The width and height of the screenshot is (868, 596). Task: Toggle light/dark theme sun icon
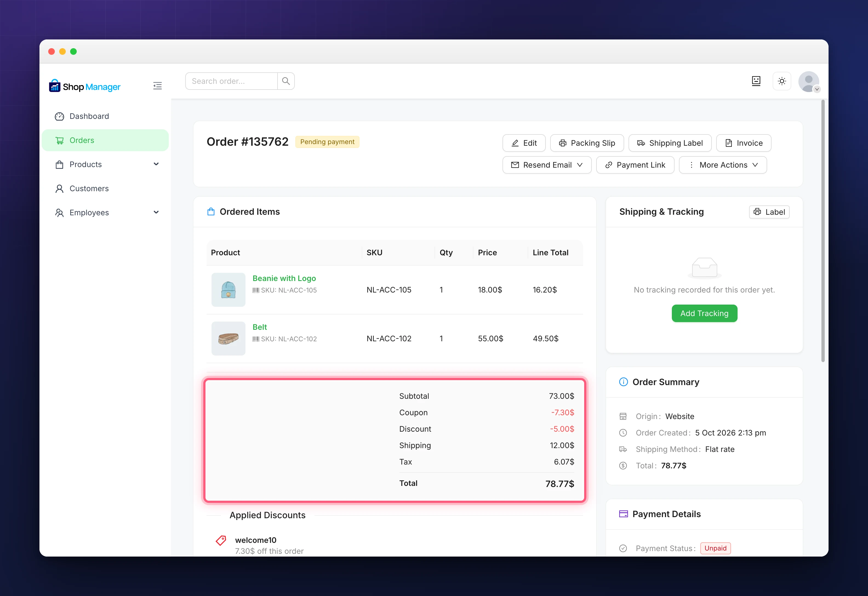(x=782, y=81)
